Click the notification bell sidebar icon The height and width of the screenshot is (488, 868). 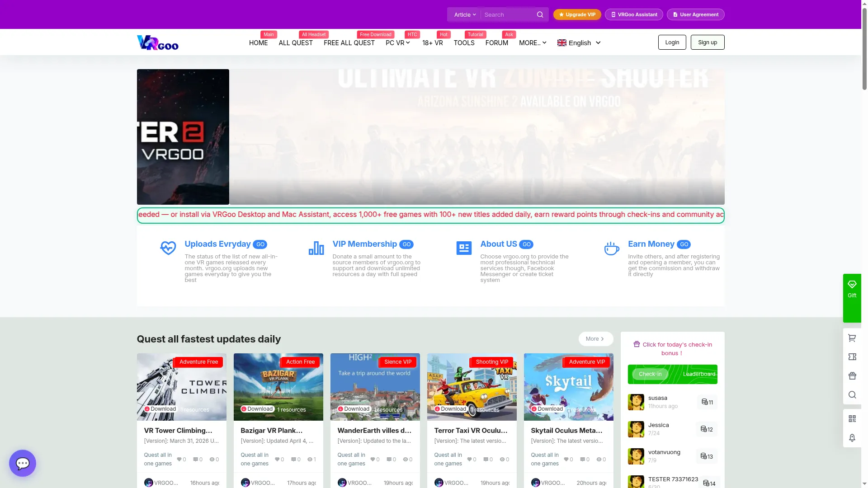tap(852, 438)
